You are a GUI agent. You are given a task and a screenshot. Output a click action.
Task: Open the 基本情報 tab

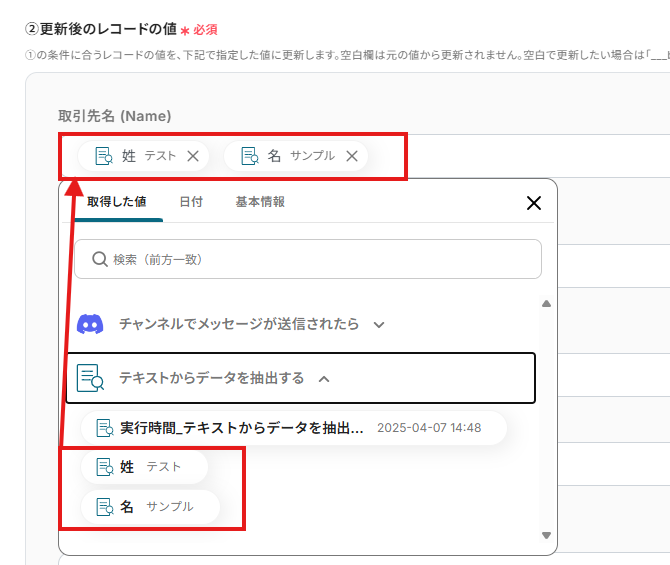(260, 202)
